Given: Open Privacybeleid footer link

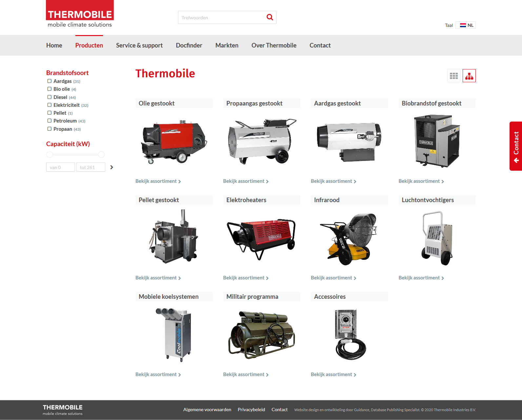Looking at the screenshot, I should (x=251, y=410).
